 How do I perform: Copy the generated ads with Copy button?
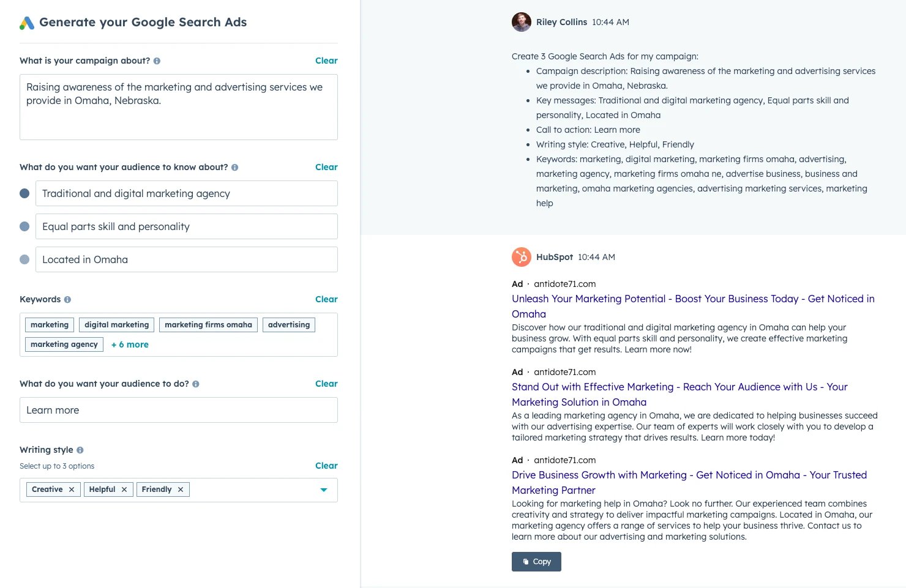pyautogui.click(x=536, y=562)
